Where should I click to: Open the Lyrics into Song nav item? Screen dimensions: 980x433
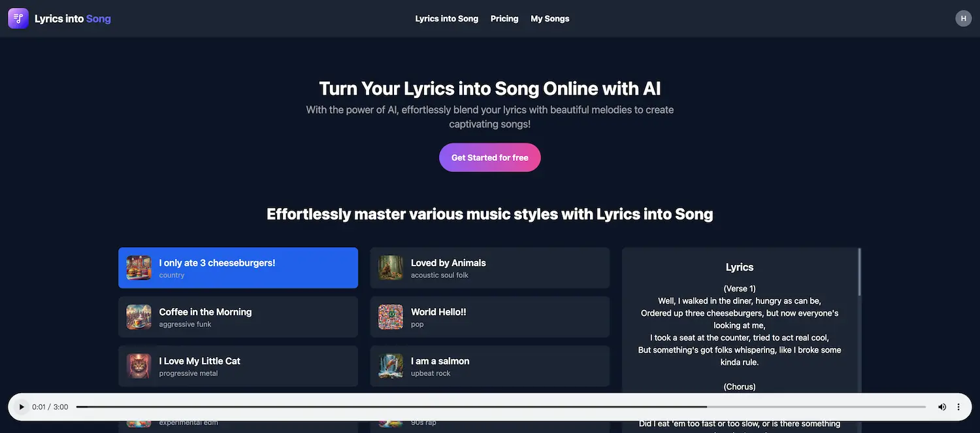447,18
